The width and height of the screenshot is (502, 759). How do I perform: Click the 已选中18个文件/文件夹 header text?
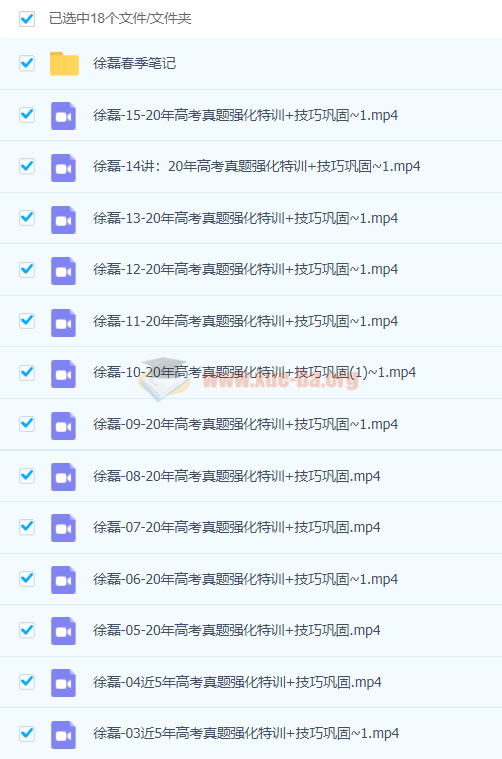pyautogui.click(x=120, y=18)
